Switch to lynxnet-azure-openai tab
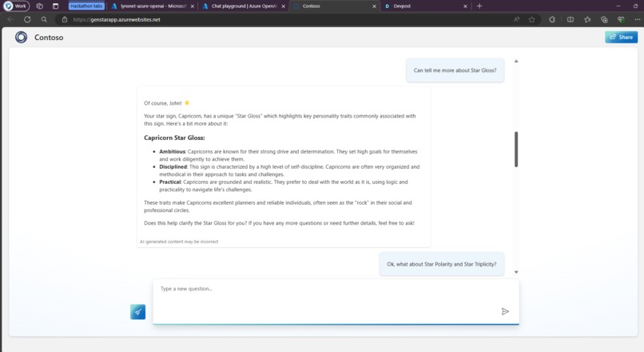Viewport: 644px width, 352px height. coord(153,6)
